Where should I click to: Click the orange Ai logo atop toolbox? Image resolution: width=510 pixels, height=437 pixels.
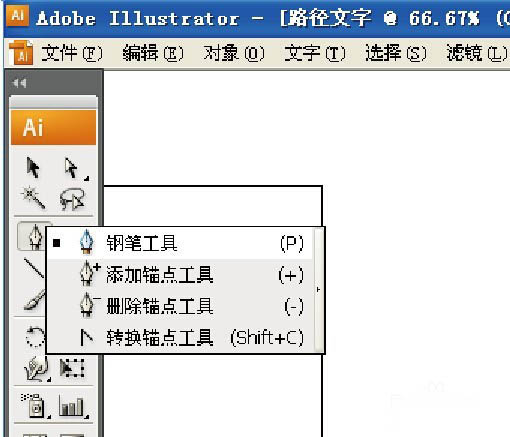point(54,128)
